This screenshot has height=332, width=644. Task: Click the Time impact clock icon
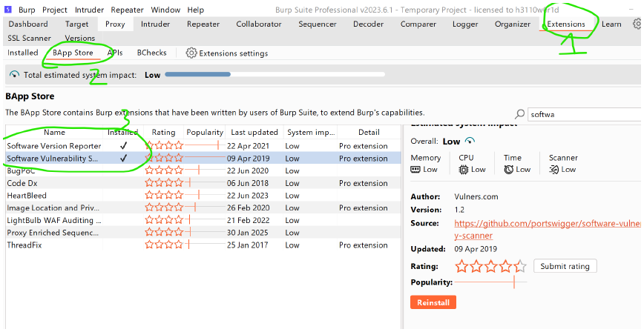[x=508, y=170]
